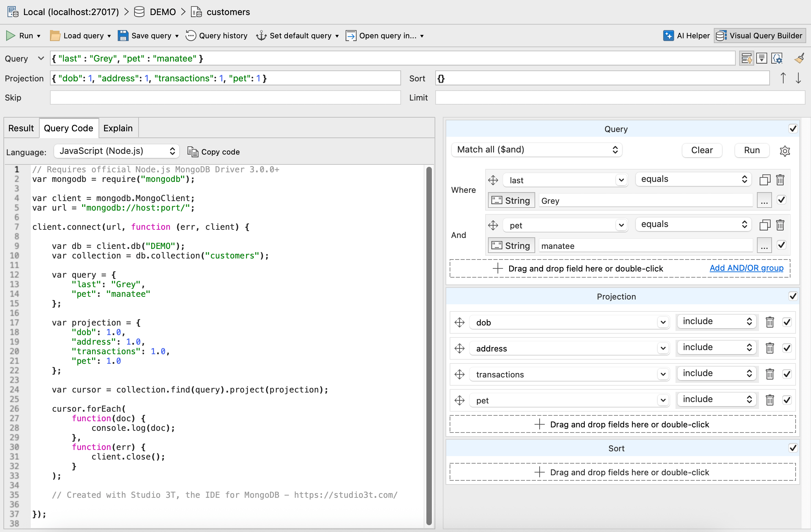Change address projection include dropdown

(x=717, y=347)
